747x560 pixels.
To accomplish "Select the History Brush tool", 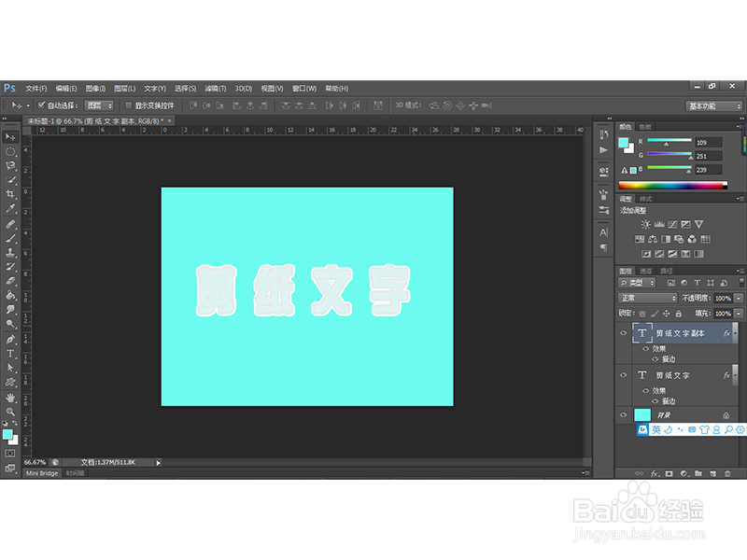I will coord(10,267).
